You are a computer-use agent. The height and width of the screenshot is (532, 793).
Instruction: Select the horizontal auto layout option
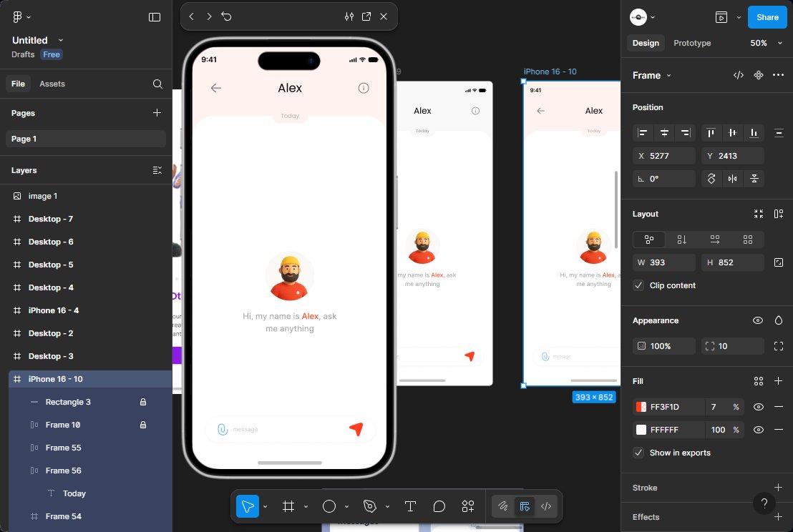[x=714, y=240]
